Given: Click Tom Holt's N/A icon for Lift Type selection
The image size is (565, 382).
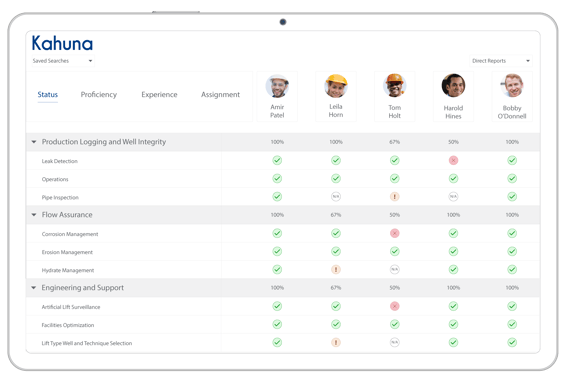Looking at the screenshot, I should 395,342.
